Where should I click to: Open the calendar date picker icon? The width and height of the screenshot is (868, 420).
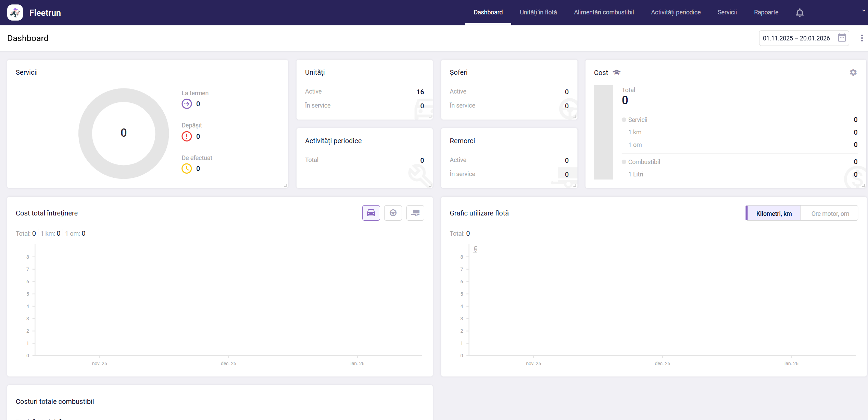coord(842,38)
